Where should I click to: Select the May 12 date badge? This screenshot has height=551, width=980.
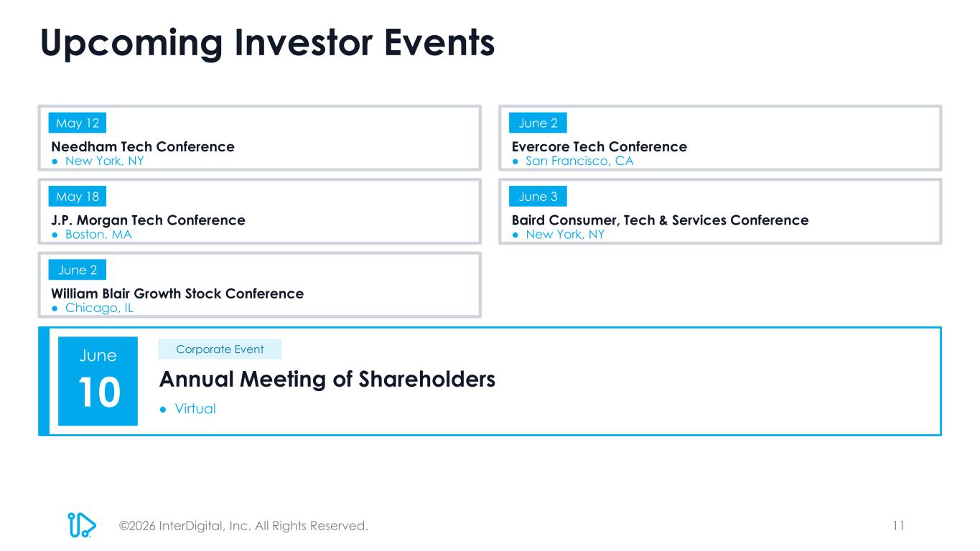pos(78,123)
